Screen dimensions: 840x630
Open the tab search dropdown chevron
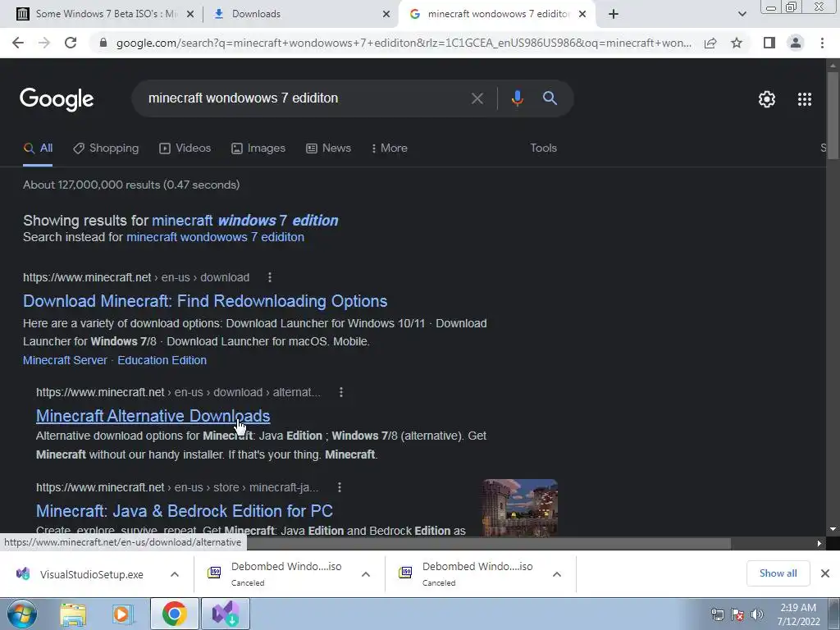742,14
